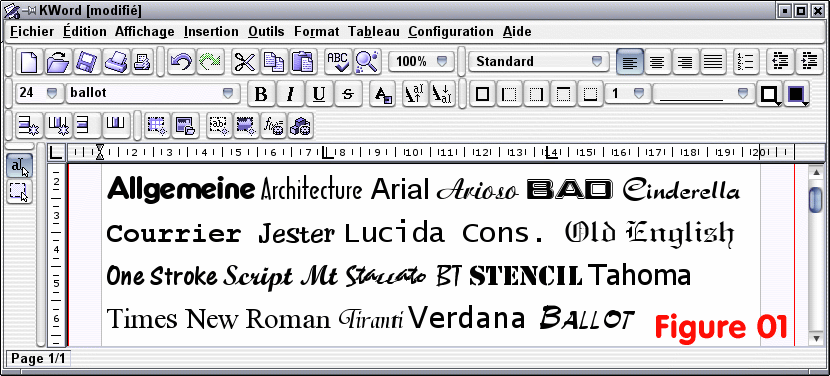Viewport: 830px width, 376px height.
Task: Click the New document icon
Action: pos(29,62)
